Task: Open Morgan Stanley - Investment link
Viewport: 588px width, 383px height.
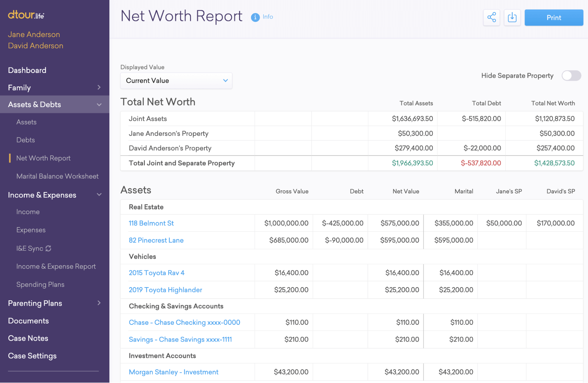Action: point(174,372)
